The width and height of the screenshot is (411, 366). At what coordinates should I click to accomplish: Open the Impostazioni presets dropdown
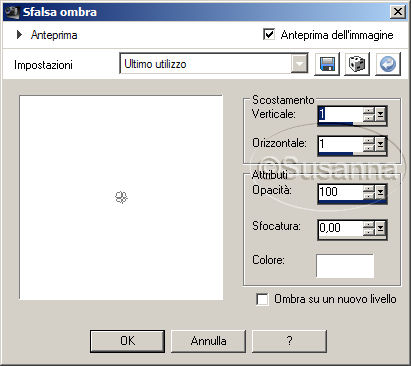pos(300,63)
